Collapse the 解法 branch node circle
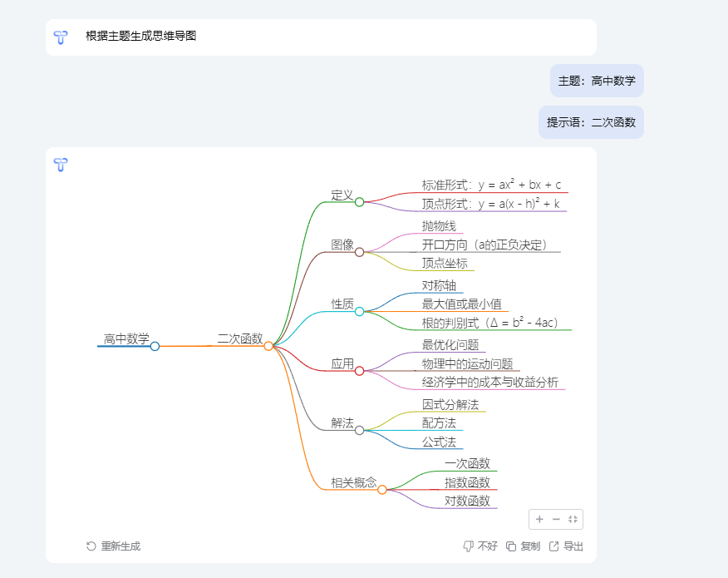The image size is (728, 578). point(359,430)
